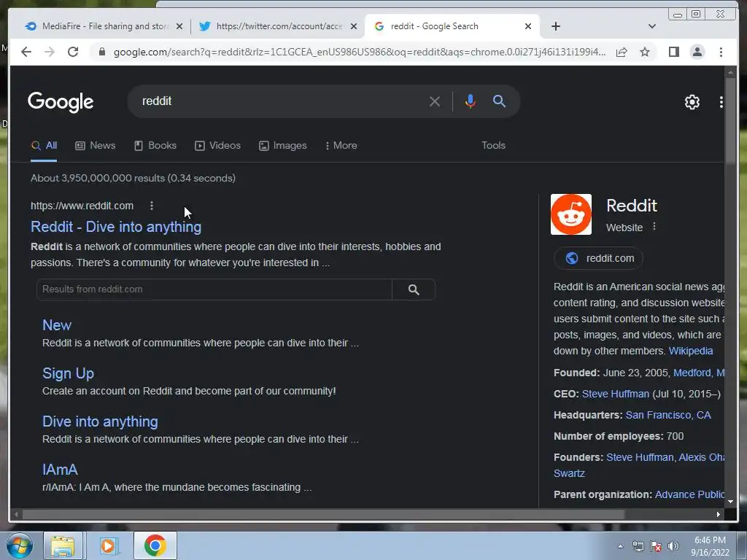Open the New sitelink

pyautogui.click(x=57, y=325)
